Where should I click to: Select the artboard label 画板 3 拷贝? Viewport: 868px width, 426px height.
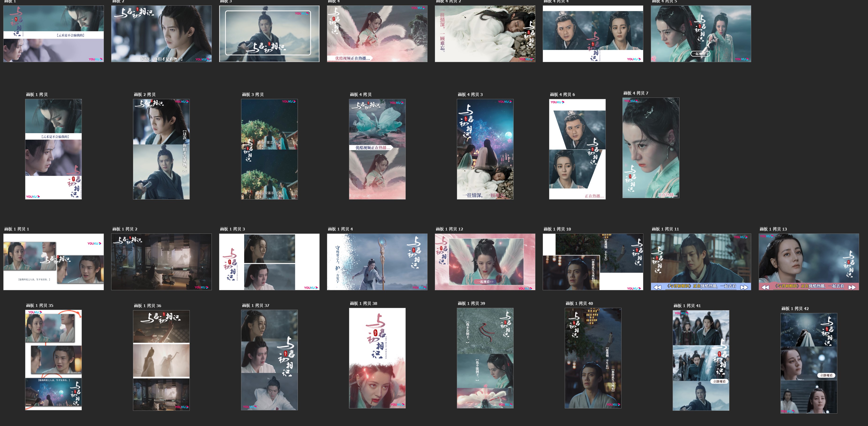[253, 95]
